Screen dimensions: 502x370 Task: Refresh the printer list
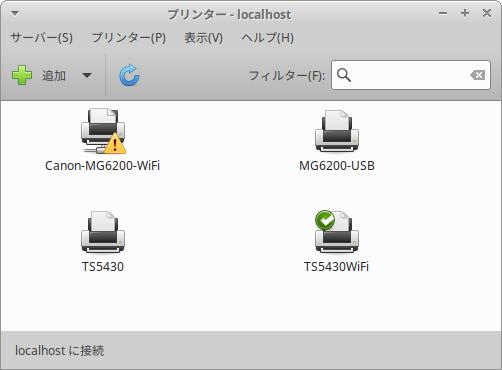(129, 75)
